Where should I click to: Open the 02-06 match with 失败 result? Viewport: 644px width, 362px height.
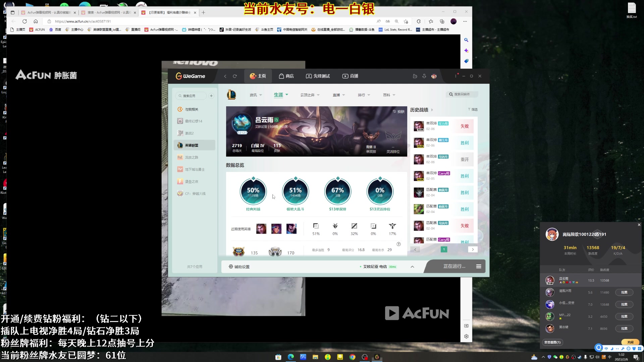(443, 126)
